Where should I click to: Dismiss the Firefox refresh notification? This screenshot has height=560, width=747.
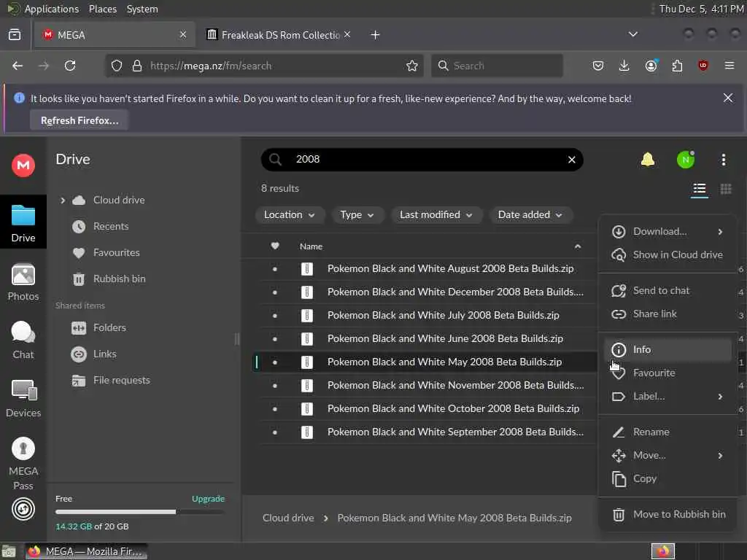tap(728, 98)
